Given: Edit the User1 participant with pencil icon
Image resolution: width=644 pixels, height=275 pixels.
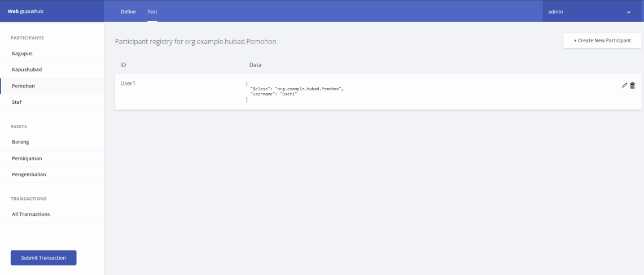Looking at the screenshot, I should click(x=624, y=85).
